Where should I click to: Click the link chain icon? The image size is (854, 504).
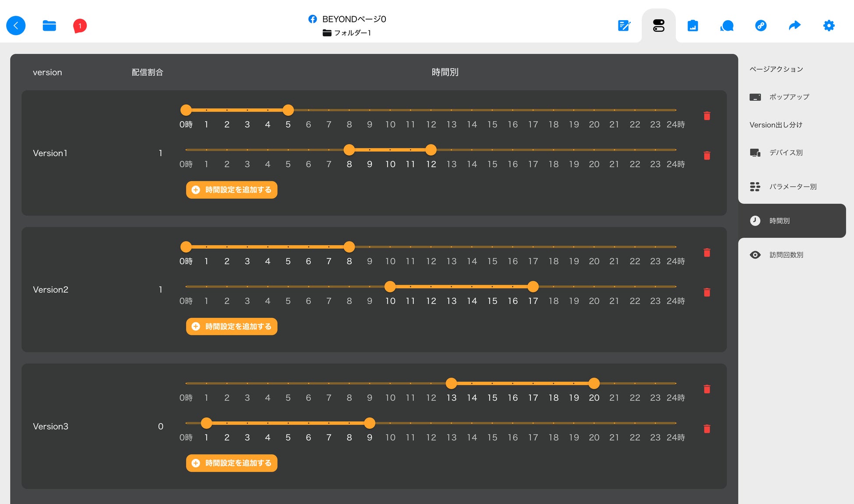(x=761, y=25)
